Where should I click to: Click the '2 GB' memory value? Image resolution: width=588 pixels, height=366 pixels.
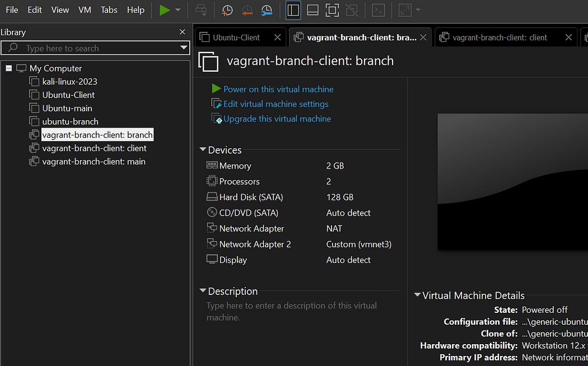335,166
